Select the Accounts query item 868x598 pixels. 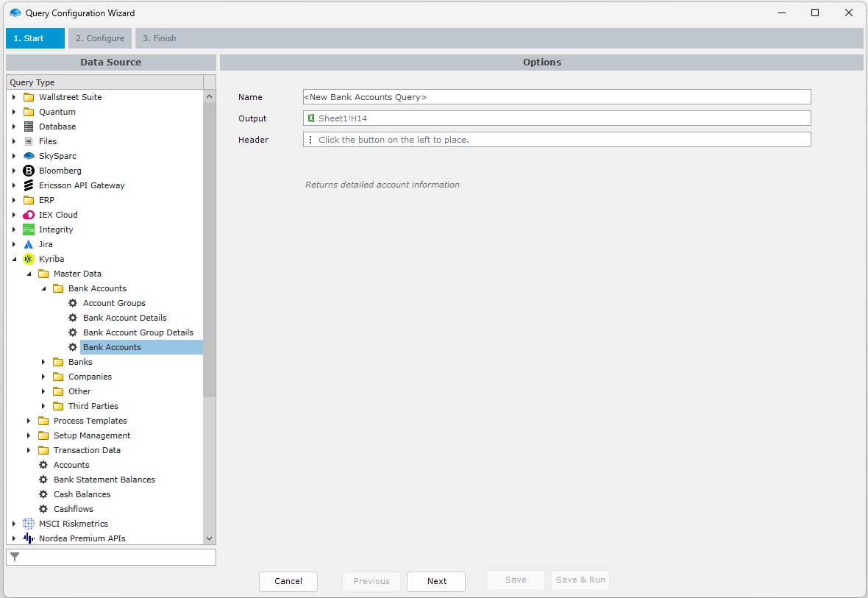coord(71,465)
